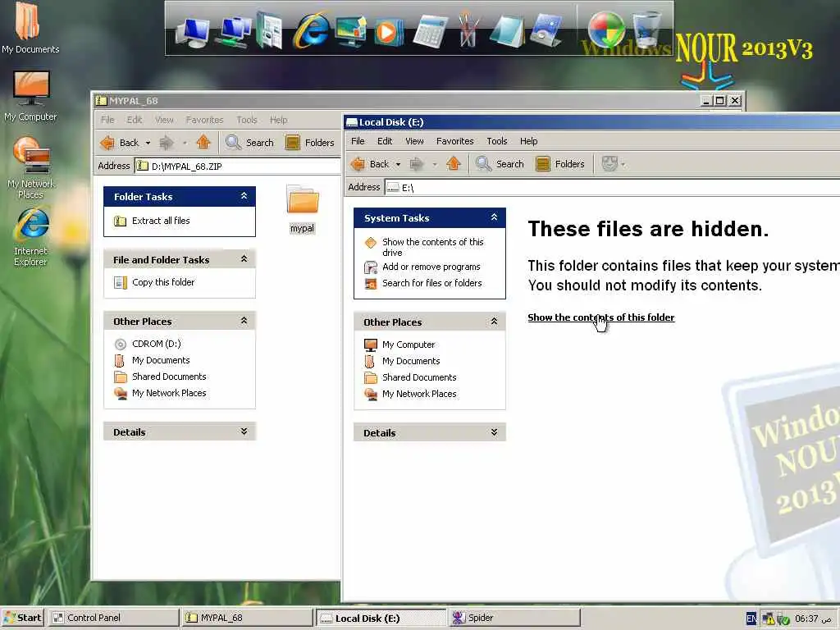Image resolution: width=840 pixels, height=630 pixels.
Task: Click EN language indicator in system tray
Action: pyautogui.click(x=751, y=619)
